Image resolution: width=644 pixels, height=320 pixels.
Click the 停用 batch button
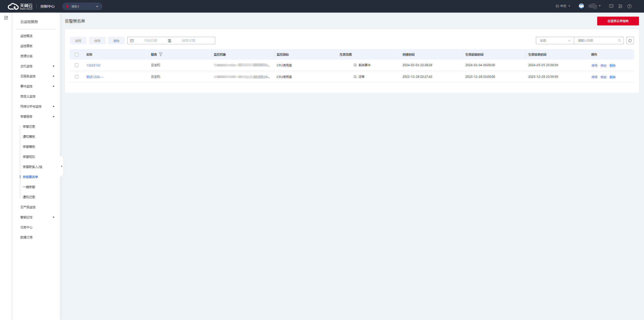click(x=97, y=41)
